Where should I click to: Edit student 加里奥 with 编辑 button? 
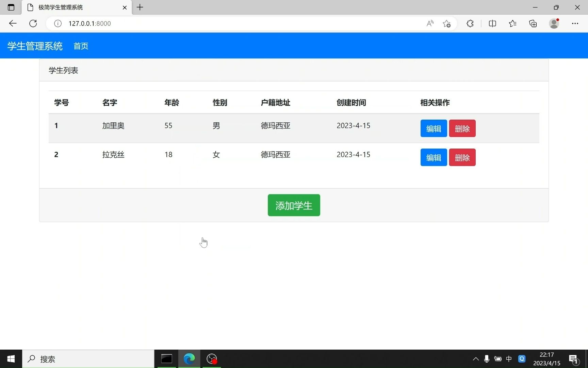pyautogui.click(x=434, y=128)
